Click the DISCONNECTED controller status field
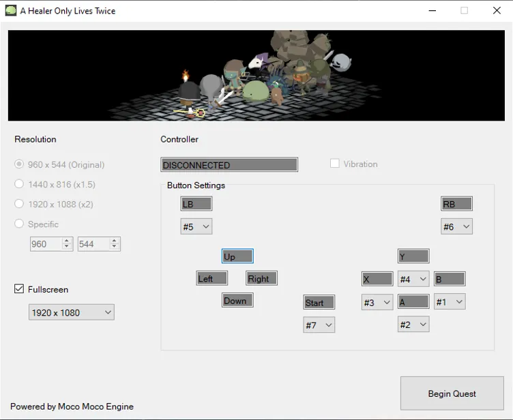513x420 pixels. [x=229, y=164]
